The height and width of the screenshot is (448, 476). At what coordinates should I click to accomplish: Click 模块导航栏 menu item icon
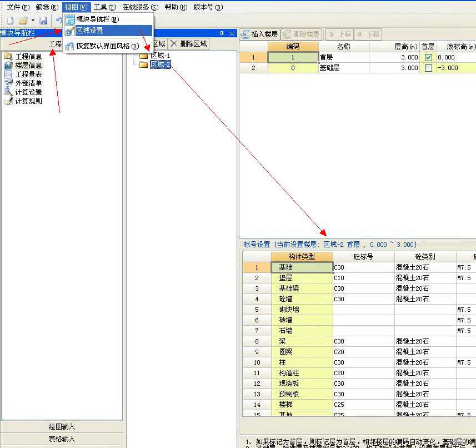click(x=69, y=19)
